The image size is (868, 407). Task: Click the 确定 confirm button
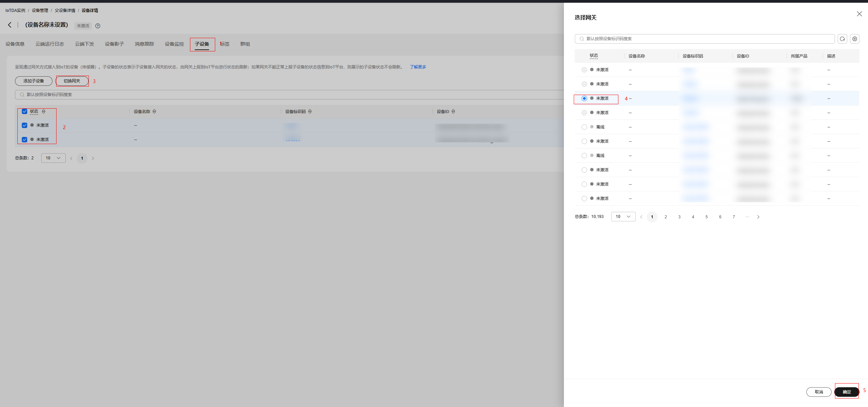pos(847,392)
